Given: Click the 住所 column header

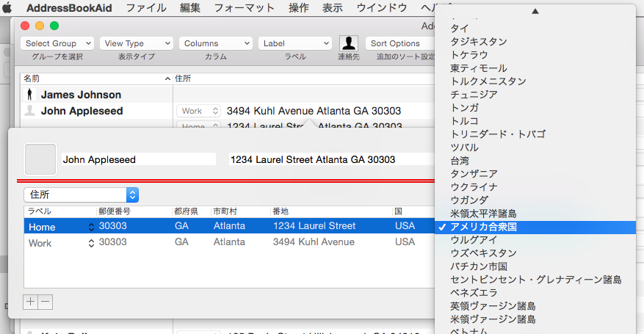Looking at the screenshot, I should pos(304,79).
